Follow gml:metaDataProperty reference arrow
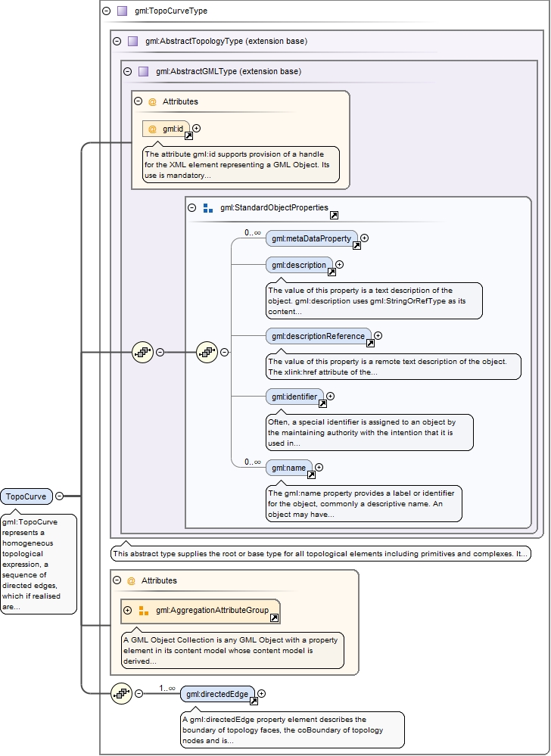This screenshot has width=551, height=756. [x=356, y=245]
